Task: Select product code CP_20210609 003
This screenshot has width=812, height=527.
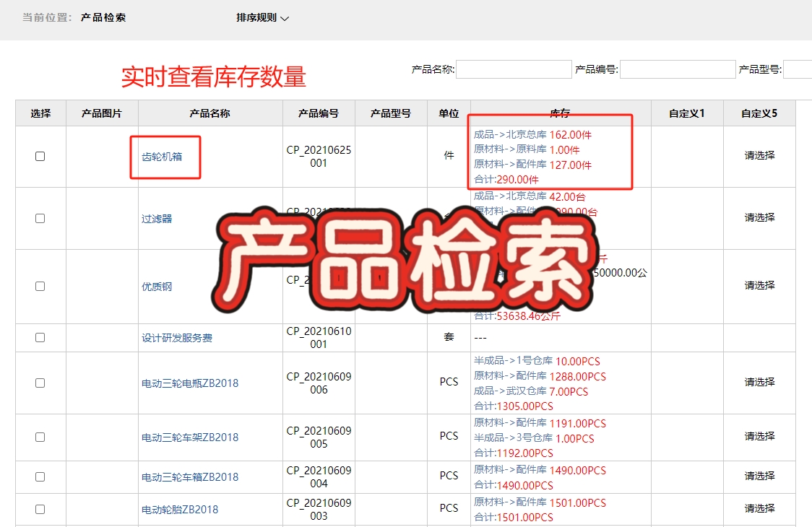Action: coord(319,510)
